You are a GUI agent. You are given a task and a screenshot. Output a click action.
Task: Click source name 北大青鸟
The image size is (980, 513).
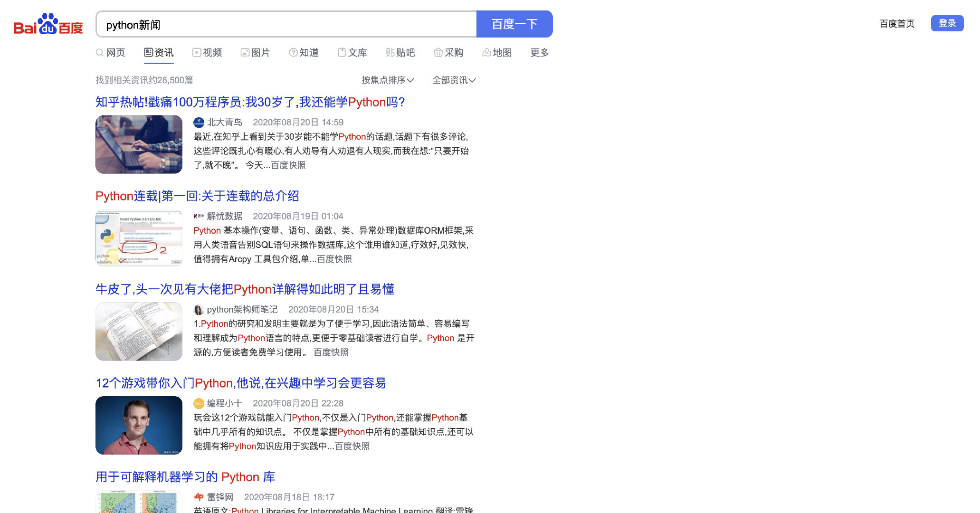click(x=224, y=123)
